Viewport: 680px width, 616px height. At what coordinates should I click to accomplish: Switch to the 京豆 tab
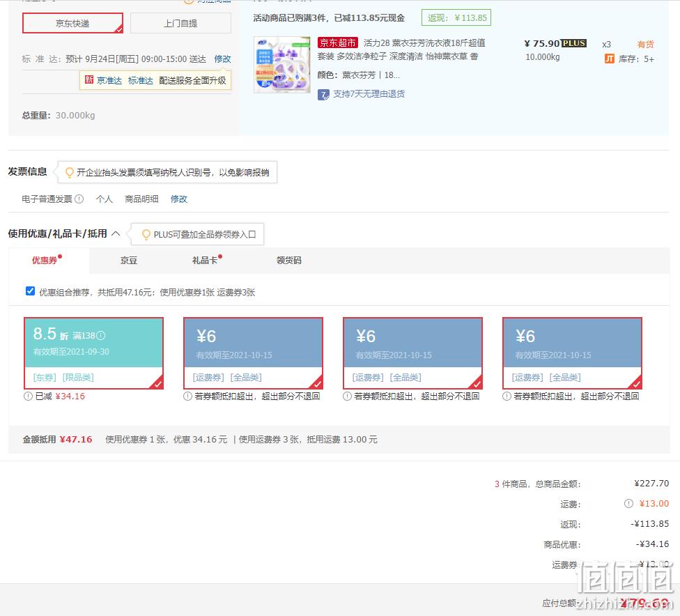(x=129, y=261)
